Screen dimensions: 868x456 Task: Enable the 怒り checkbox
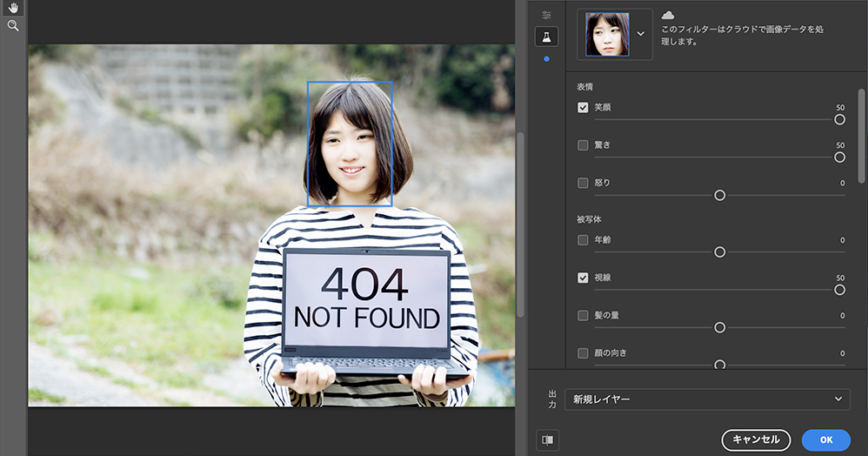pos(583,183)
